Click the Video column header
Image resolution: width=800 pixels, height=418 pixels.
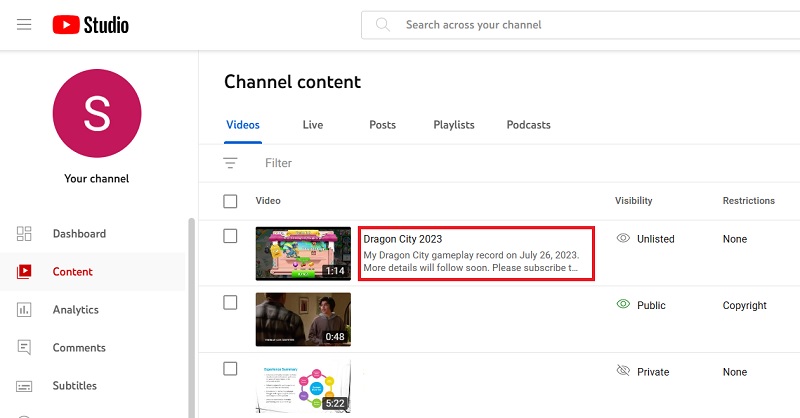[x=268, y=201]
